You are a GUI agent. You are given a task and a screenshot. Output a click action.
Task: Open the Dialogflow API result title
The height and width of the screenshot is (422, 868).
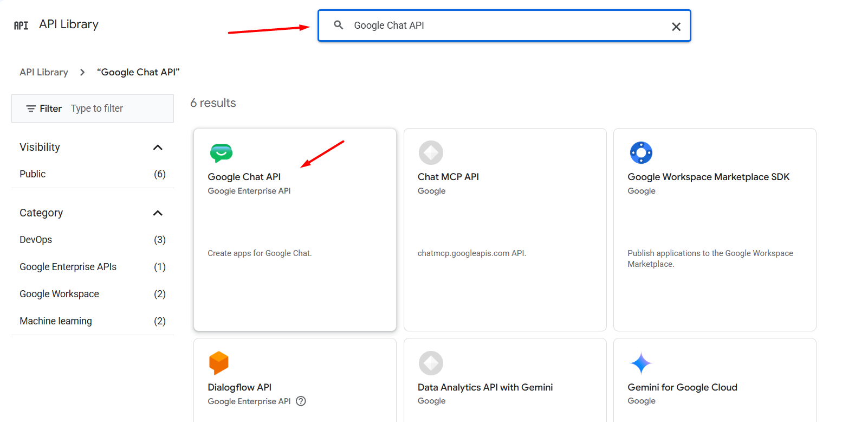click(239, 387)
